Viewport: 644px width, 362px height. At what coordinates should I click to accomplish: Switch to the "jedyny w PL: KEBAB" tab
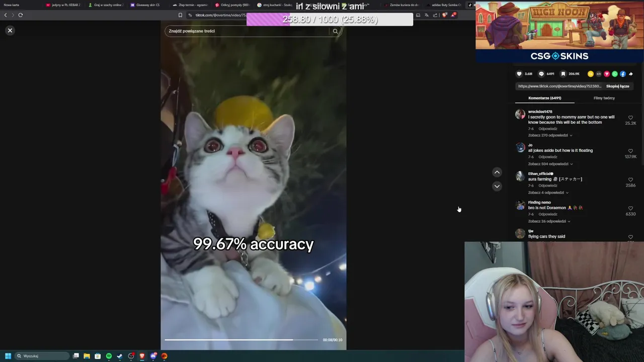(x=63, y=5)
